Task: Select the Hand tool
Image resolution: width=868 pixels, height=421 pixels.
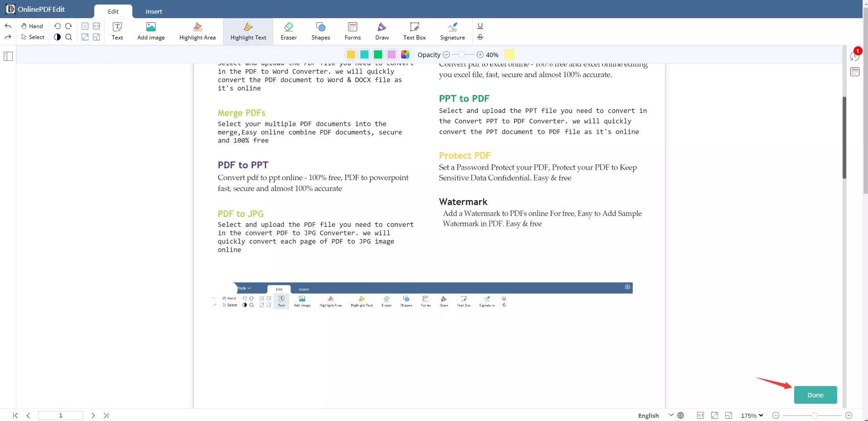Action: [x=32, y=26]
